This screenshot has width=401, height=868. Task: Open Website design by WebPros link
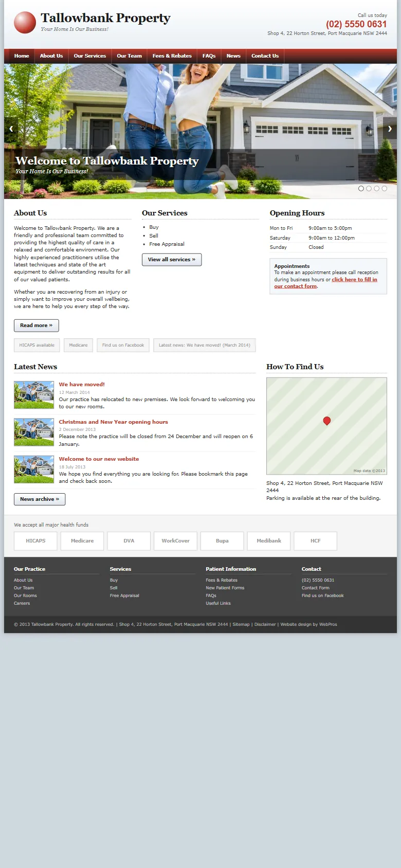coord(309,624)
